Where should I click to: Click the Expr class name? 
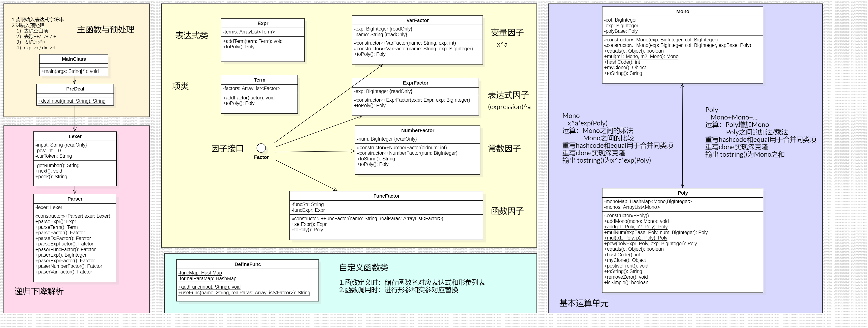click(x=263, y=23)
